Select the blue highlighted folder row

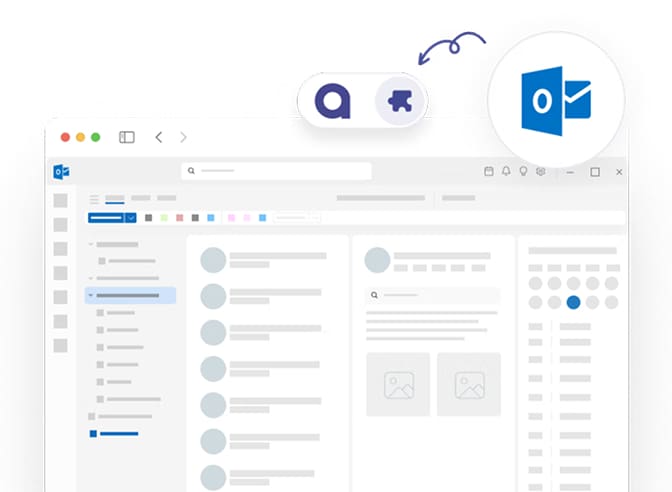point(131,295)
